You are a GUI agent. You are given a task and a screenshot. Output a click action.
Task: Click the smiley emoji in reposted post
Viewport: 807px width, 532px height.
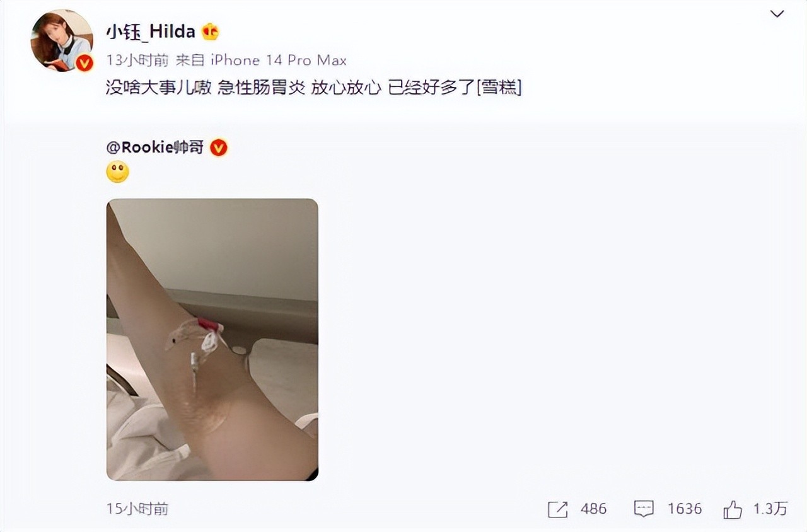click(117, 172)
